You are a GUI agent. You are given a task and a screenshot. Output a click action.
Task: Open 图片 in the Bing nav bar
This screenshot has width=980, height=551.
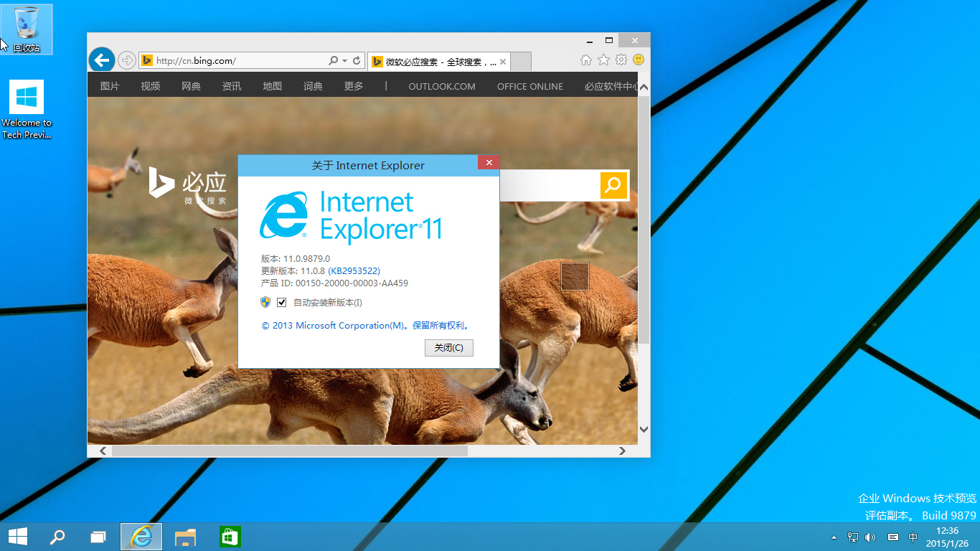(110, 86)
